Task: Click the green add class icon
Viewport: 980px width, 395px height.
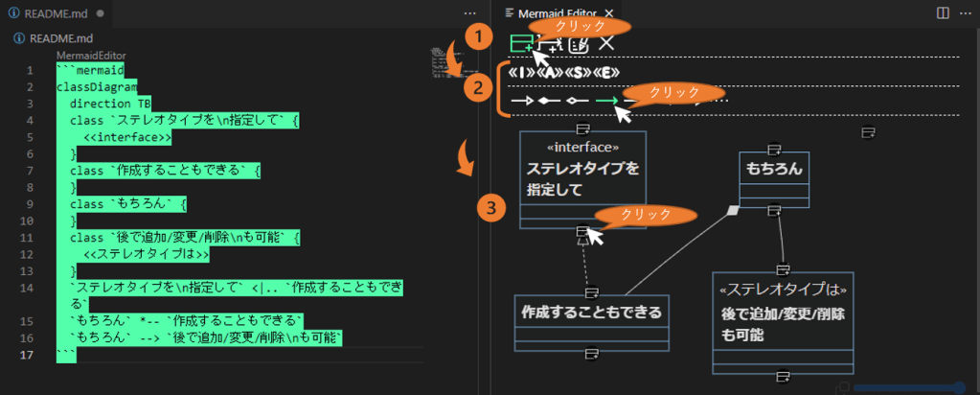Action: 521,43
